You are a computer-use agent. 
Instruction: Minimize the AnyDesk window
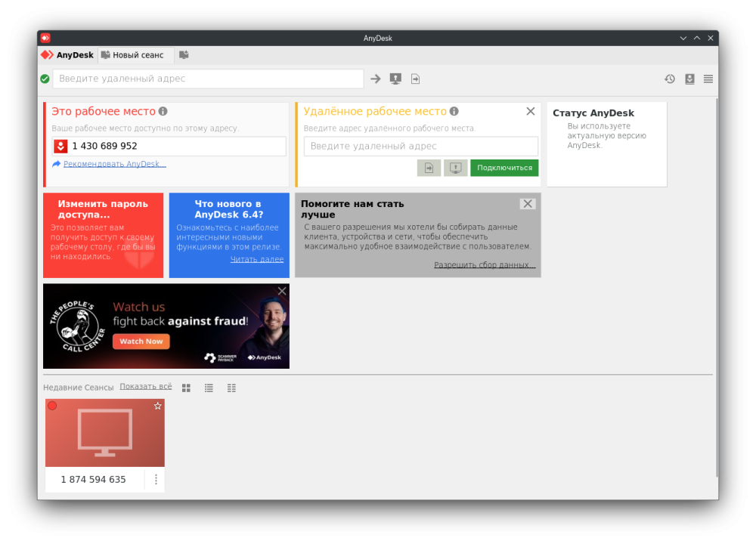point(683,38)
